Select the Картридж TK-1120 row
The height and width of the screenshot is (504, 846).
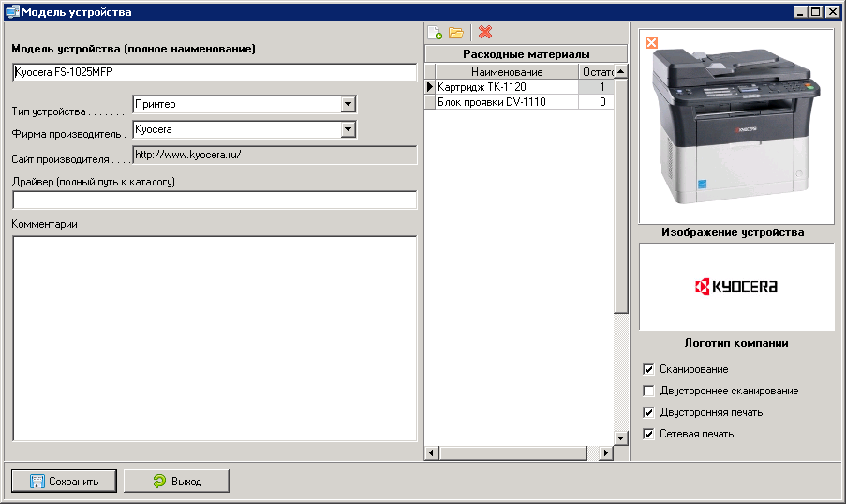(519, 87)
